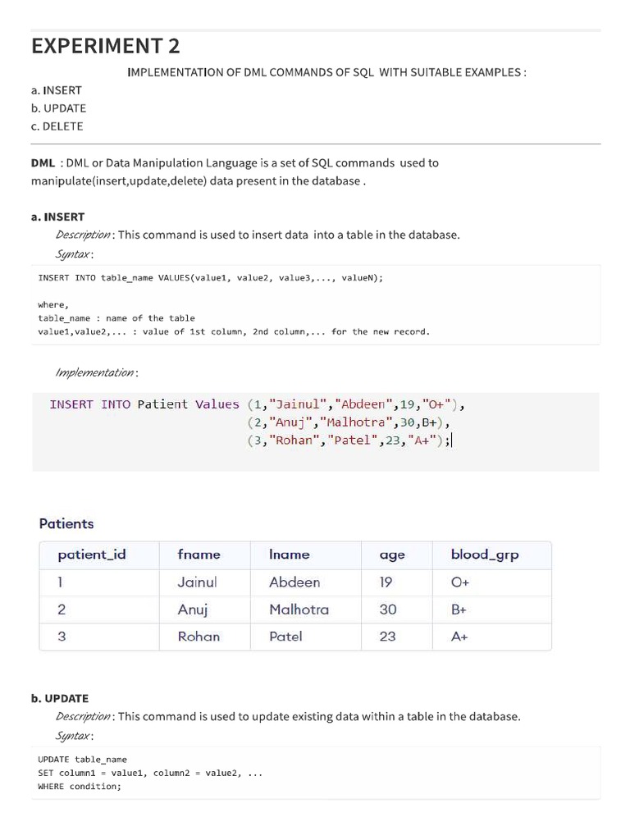Viewport: 630px width, 840px height.
Task: Click the Malhotra cell in the table
Action: (299, 609)
